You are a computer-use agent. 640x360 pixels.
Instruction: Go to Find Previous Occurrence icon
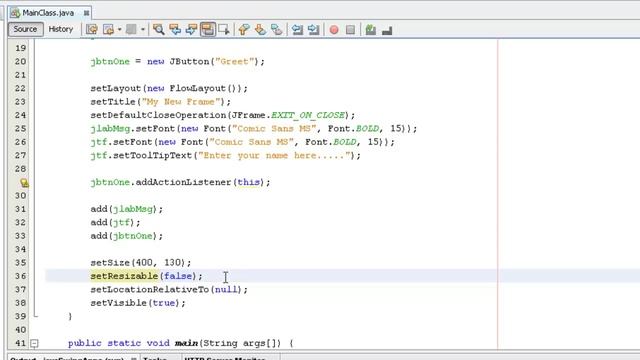click(x=175, y=29)
